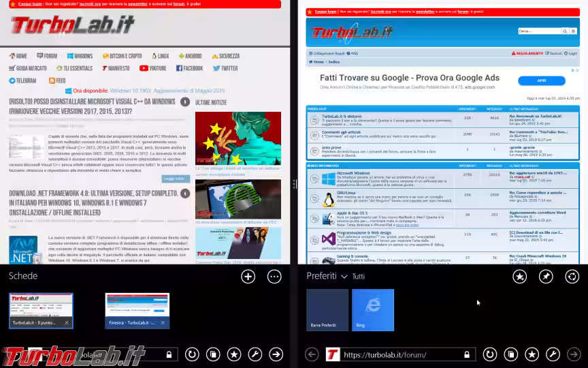Visit the TWITTER profile link
588x368 pixels.
[x=225, y=68]
